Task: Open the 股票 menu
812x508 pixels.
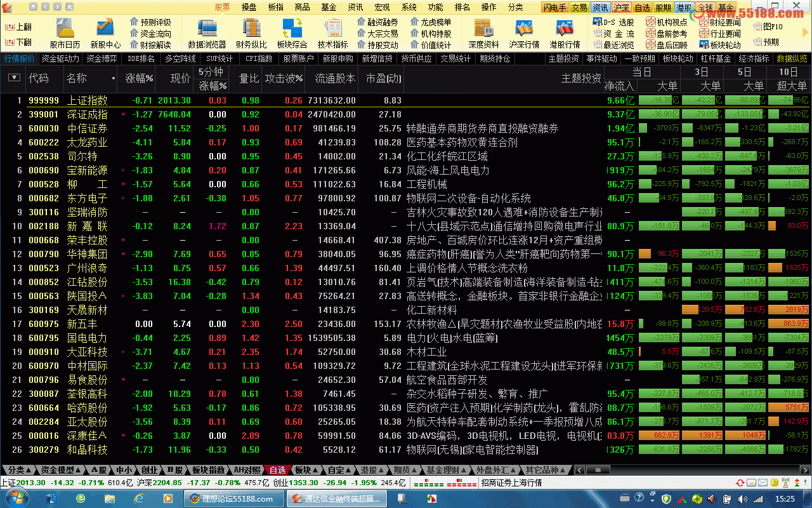Action: pos(223,7)
